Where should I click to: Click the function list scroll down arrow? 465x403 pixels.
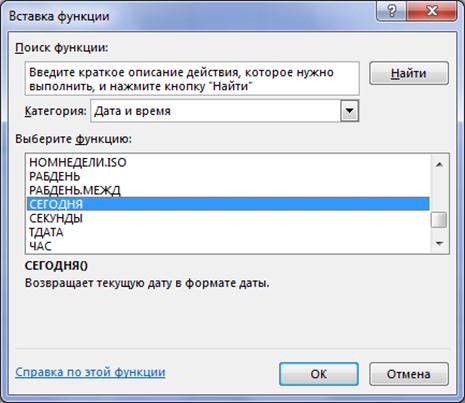pos(439,243)
